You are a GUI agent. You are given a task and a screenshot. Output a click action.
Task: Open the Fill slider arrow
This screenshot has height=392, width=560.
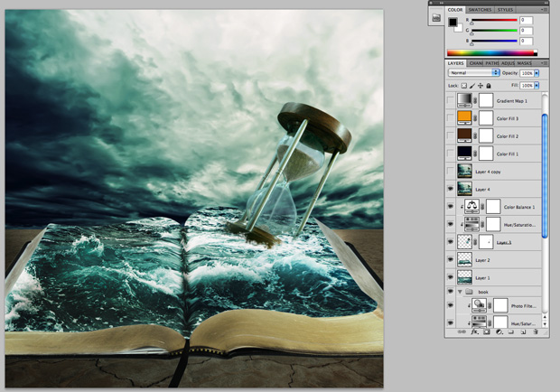click(x=537, y=86)
